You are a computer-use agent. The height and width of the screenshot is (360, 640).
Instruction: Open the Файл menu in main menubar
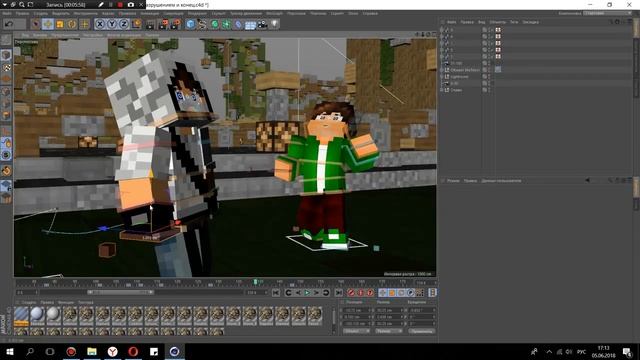pyautogui.click(x=7, y=13)
